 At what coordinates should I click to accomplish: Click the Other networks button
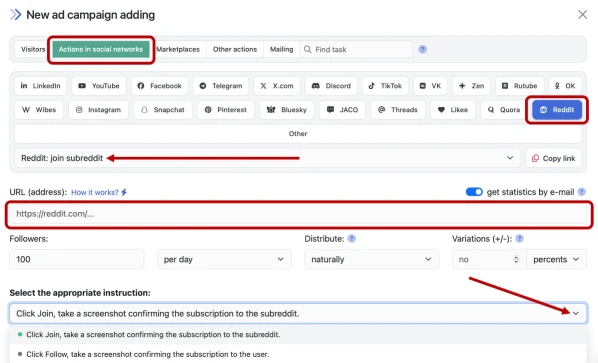(298, 133)
